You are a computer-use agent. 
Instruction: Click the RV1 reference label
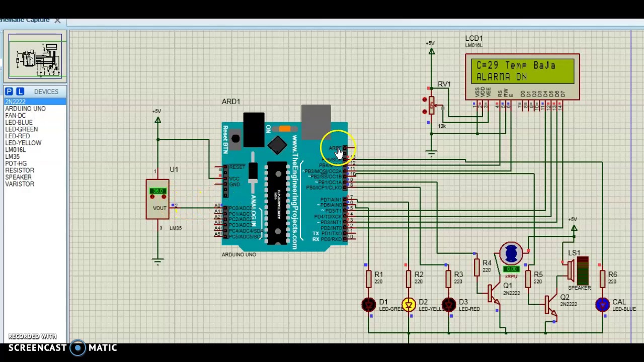444,84
